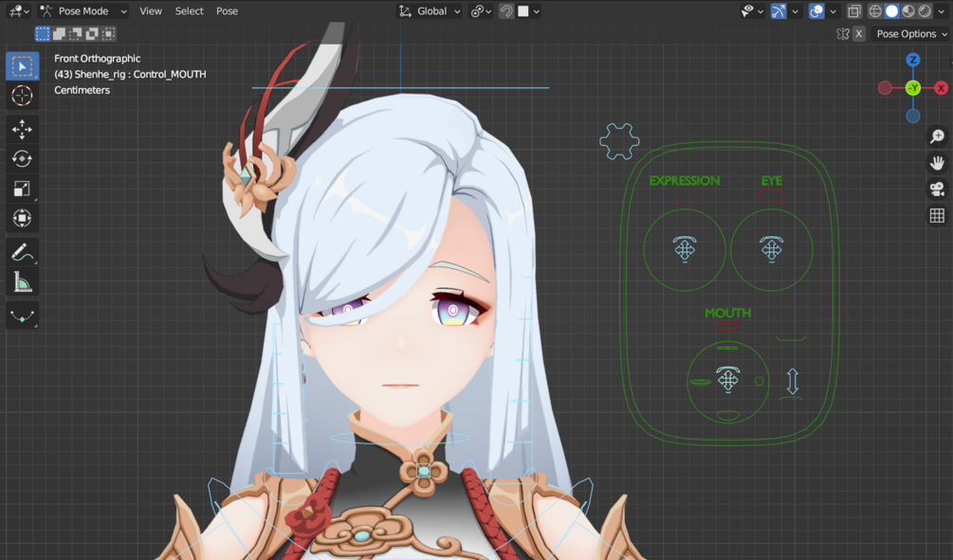This screenshot has width=953, height=560.
Task: Click the zoom magnifier viewport icon
Action: point(937,136)
